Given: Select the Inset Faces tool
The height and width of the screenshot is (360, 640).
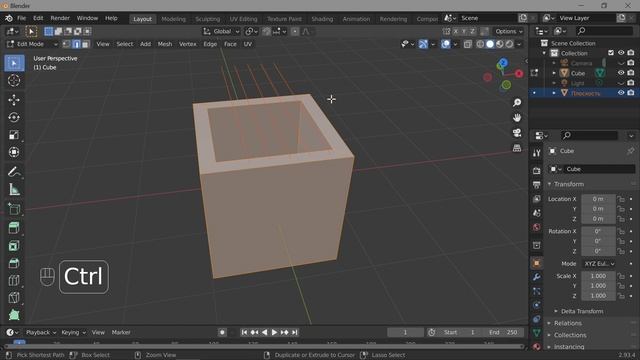Looking at the screenshot, I should click(x=14, y=246).
